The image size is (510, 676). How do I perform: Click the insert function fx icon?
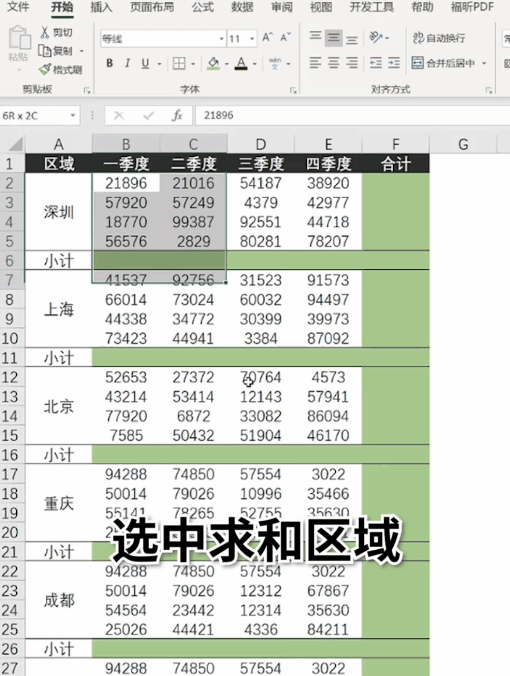tap(177, 116)
